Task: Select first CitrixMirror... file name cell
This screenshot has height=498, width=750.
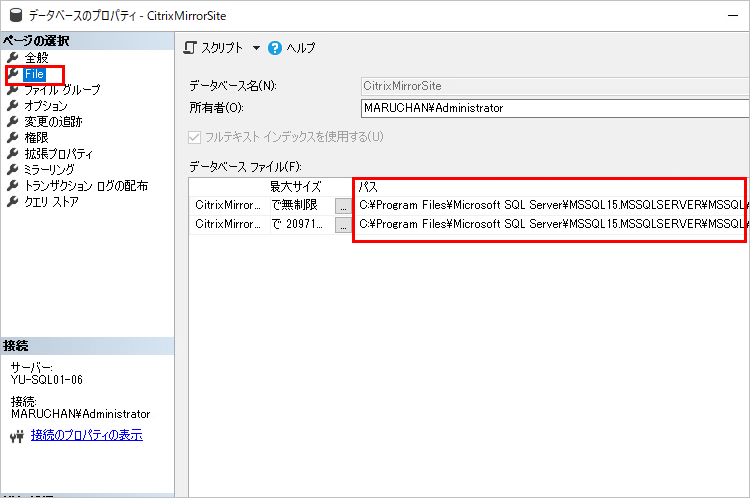Action: tap(229, 205)
